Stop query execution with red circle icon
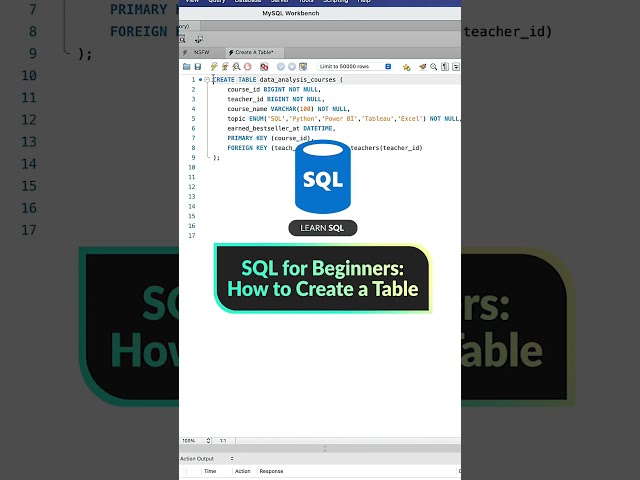Viewport: 640px width, 480px height. pyautogui.click(x=247, y=67)
